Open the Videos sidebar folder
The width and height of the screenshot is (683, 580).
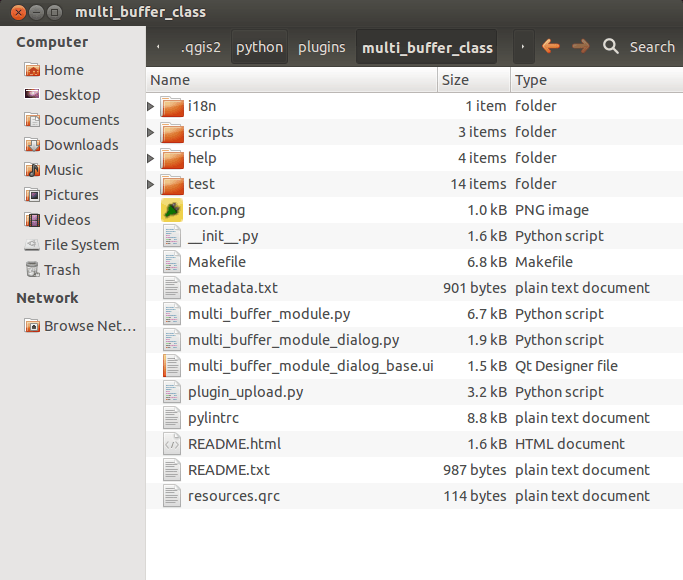coord(57,220)
